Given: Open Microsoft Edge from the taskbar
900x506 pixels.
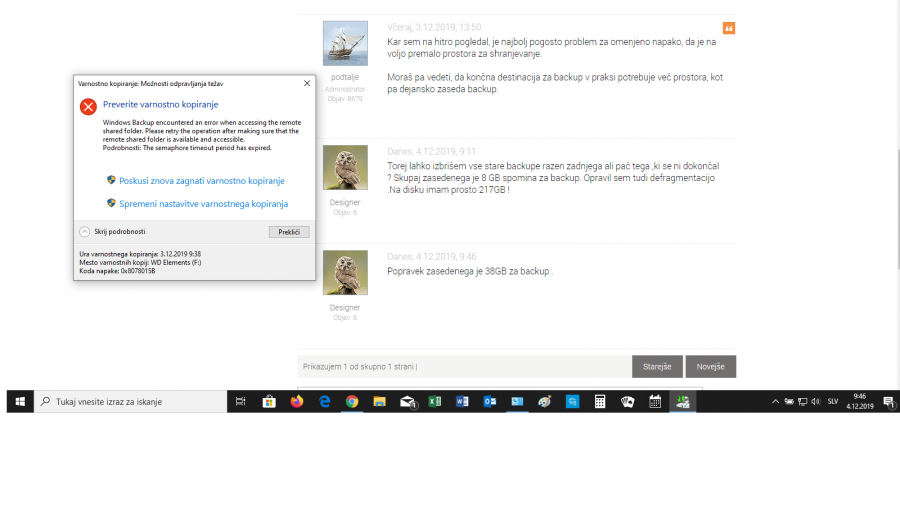Looking at the screenshot, I should pyautogui.click(x=325, y=401).
